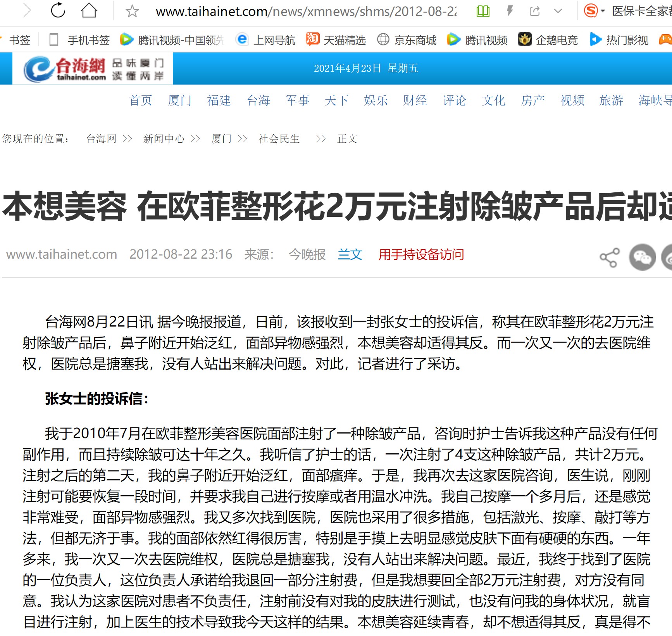Open the 天下 nav section
The image size is (672, 636).
[336, 100]
